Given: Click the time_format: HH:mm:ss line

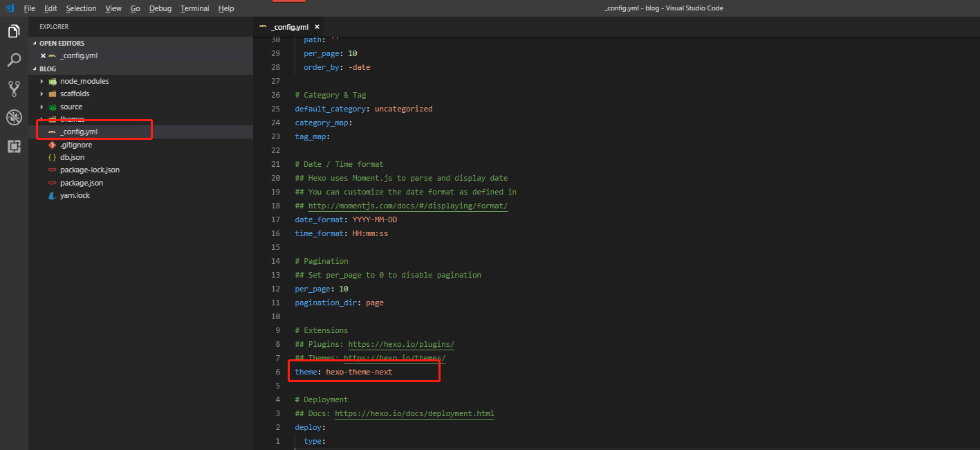Looking at the screenshot, I should (x=342, y=233).
